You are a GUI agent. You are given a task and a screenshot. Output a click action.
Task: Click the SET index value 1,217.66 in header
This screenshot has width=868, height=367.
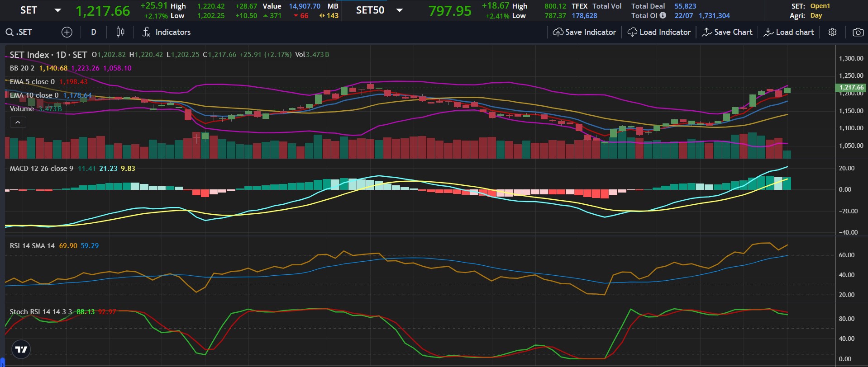[x=103, y=11]
